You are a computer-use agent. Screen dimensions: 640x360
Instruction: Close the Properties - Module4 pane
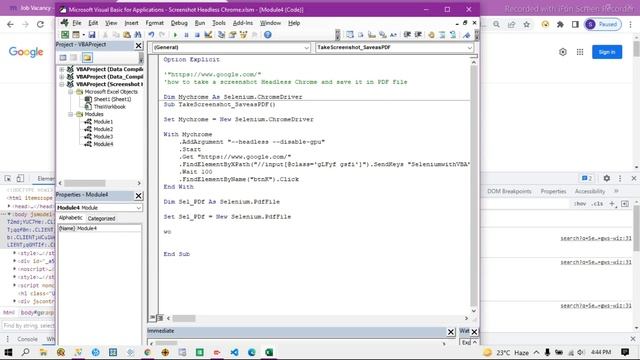click(138, 196)
